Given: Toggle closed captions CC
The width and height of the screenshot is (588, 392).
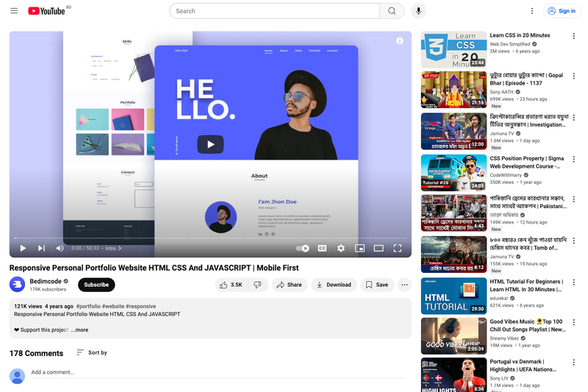Looking at the screenshot, I should pyautogui.click(x=322, y=249).
